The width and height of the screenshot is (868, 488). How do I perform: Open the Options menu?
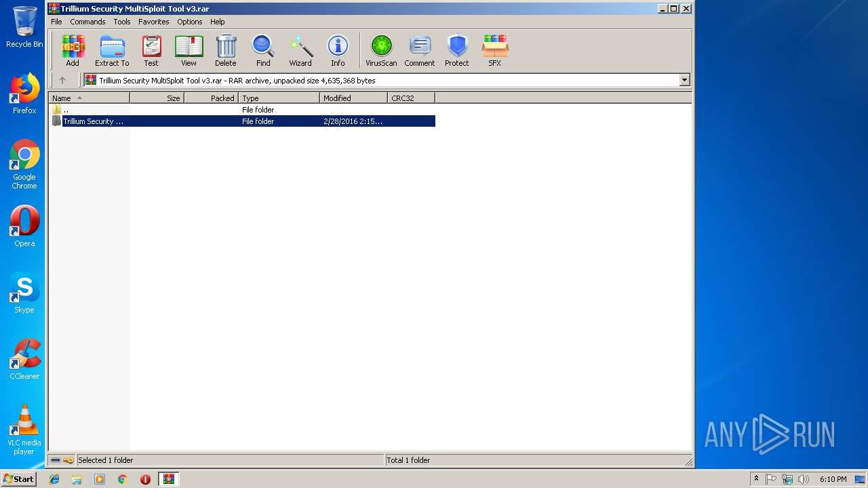point(190,22)
